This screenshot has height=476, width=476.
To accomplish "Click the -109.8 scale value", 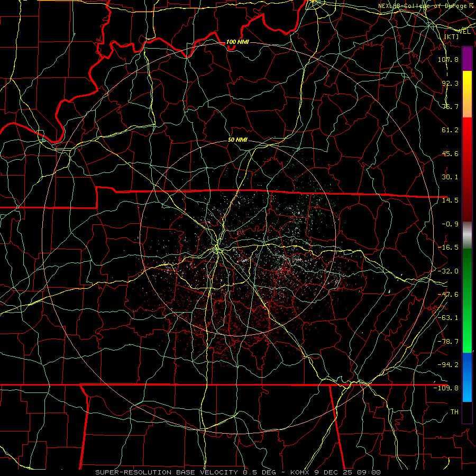I will 446,388.
